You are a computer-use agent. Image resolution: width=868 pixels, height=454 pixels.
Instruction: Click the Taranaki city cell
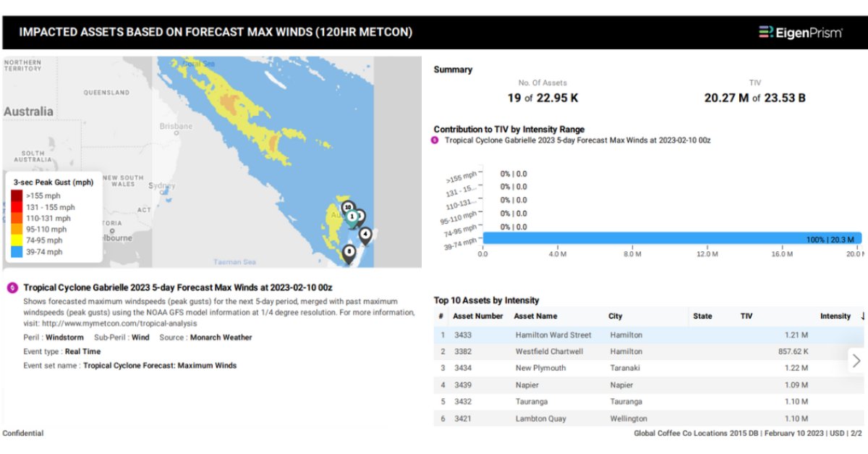tap(625, 369)
